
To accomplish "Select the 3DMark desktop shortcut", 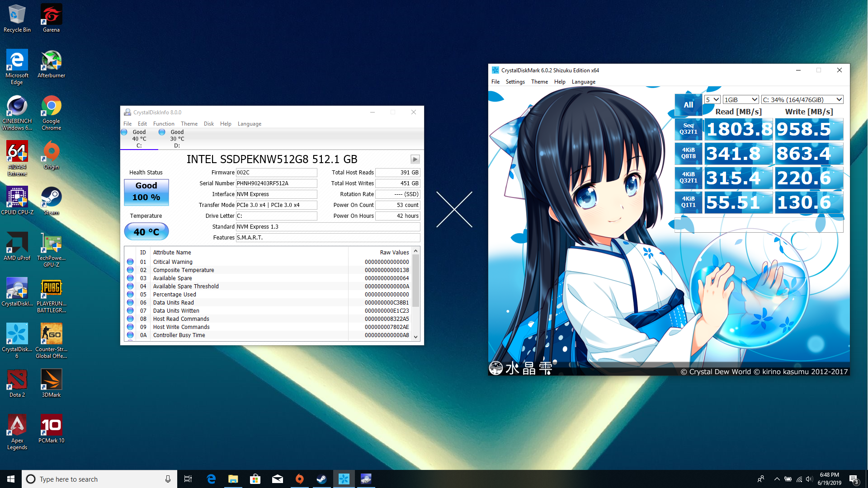I will [x=51, y=384].
